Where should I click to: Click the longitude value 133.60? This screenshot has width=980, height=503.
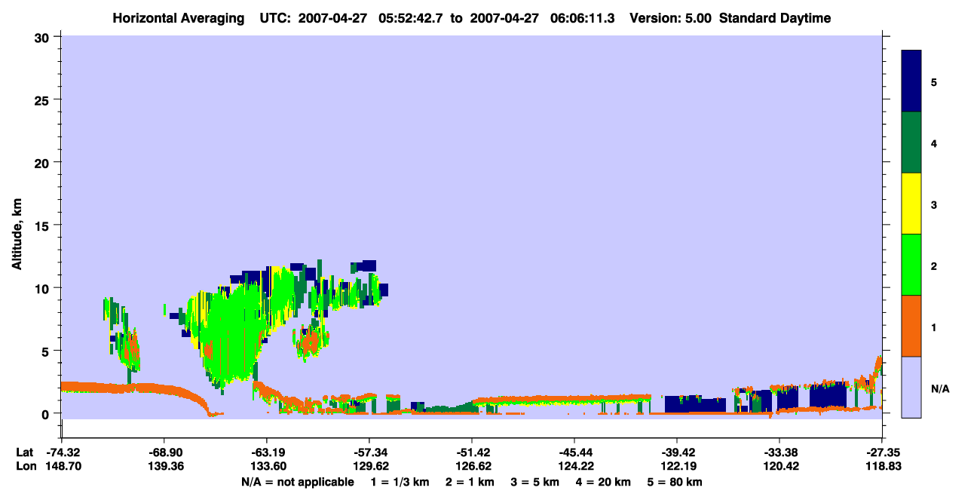tap(267, 466)
